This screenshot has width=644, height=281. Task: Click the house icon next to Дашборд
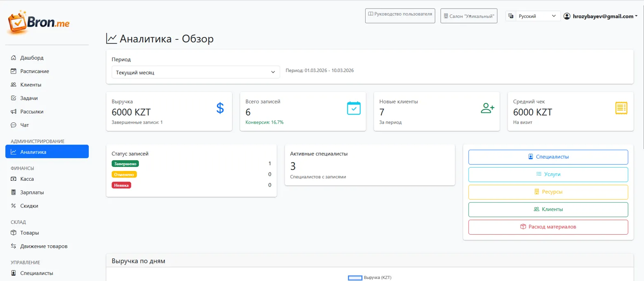click(x=14, y=58)
